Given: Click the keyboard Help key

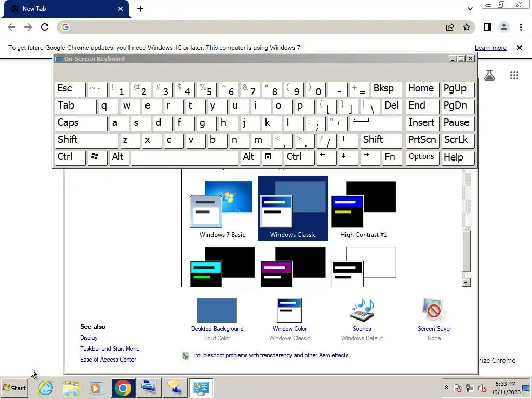Looking at the screenshot, I should click(x=458, y=158).
